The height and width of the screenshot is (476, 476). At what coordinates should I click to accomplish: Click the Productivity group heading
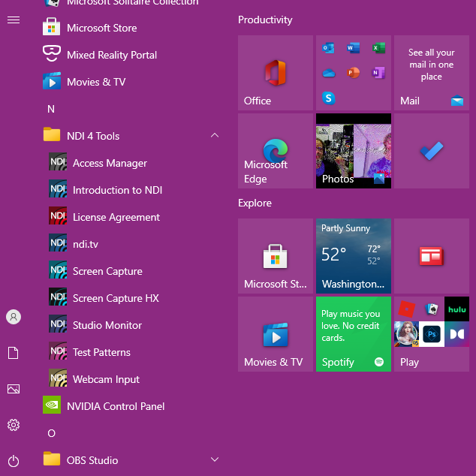pyautogui.click(x=265, y=20)
